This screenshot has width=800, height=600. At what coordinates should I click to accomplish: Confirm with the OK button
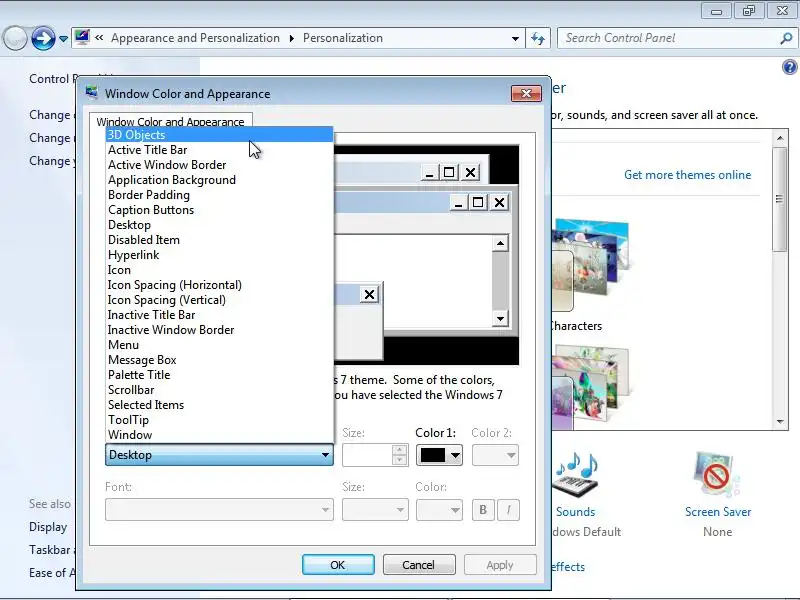point(338,565)
